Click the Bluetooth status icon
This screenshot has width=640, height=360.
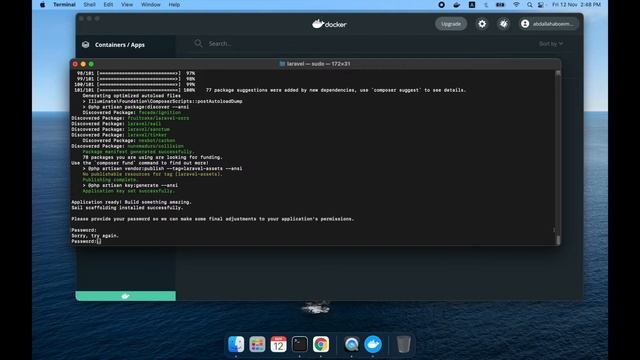point(486,4)
